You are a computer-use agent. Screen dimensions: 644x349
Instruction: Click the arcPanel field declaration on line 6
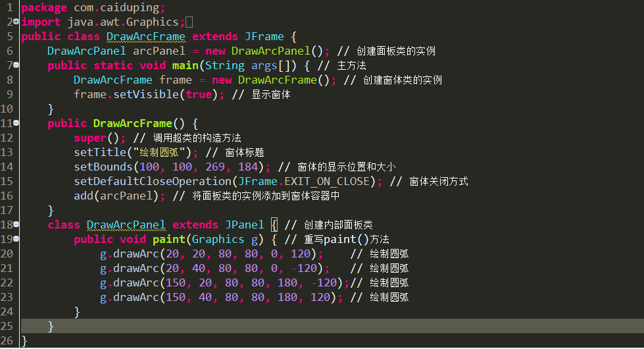click(159, 51)
